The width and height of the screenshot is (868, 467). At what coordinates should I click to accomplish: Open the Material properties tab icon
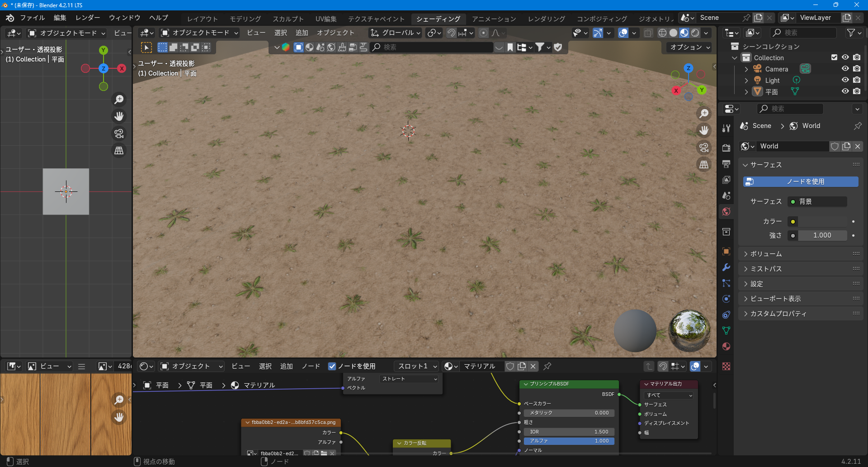pos(726,346)
